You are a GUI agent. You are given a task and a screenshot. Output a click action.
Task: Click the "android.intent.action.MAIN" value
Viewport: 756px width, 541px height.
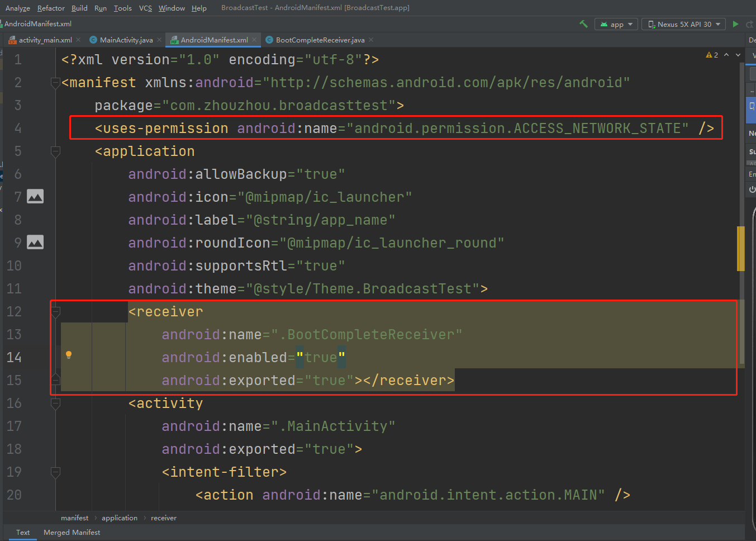(488, 495)
